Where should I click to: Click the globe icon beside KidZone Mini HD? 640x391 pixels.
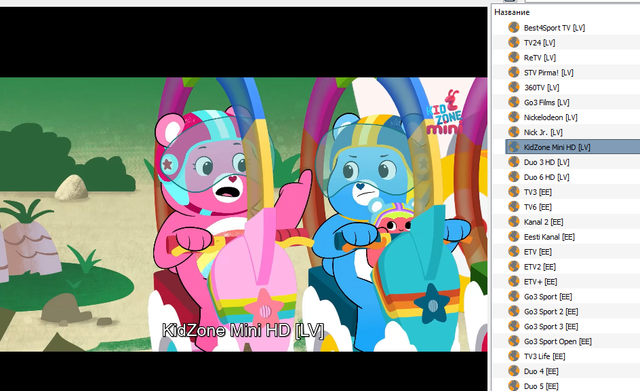click(513, 147)
